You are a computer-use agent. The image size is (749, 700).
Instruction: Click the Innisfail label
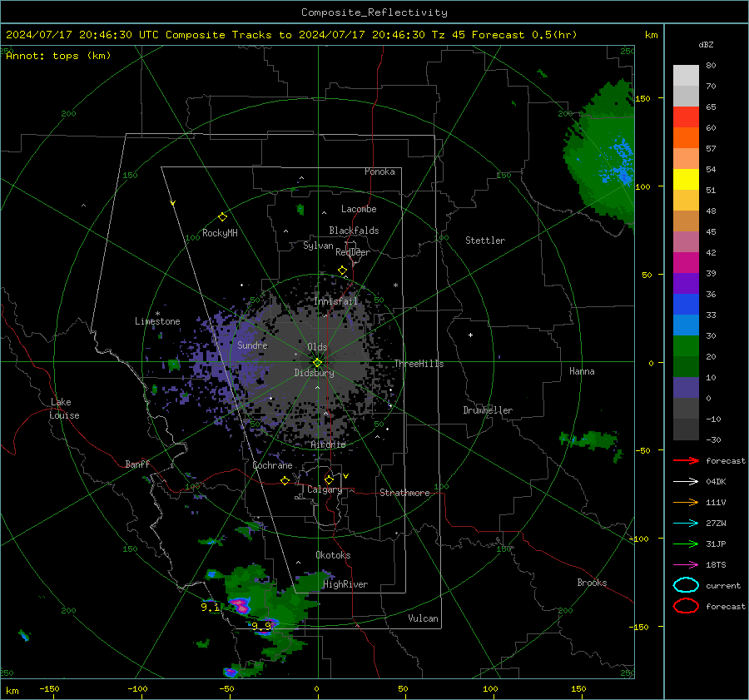click(335, 301)
